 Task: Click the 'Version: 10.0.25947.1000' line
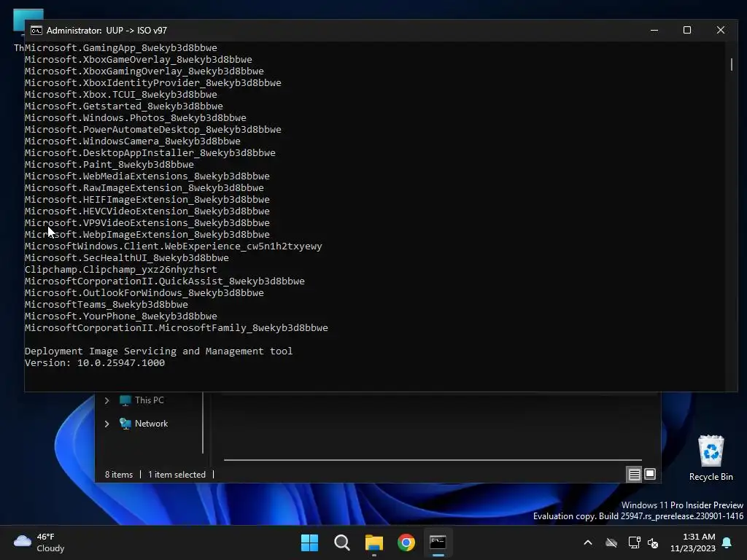[x=95, y=363]
